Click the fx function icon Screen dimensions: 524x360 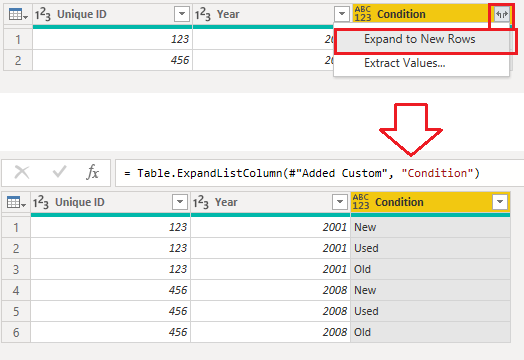[93, 172]
